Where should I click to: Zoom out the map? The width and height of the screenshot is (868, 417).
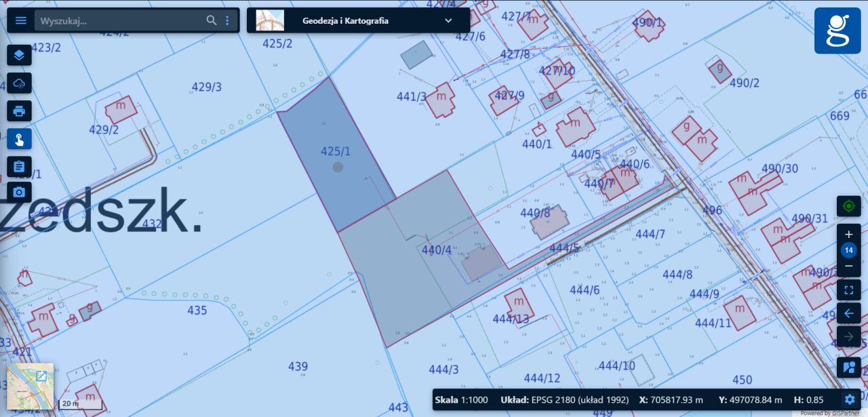click(x=848, y=266)
